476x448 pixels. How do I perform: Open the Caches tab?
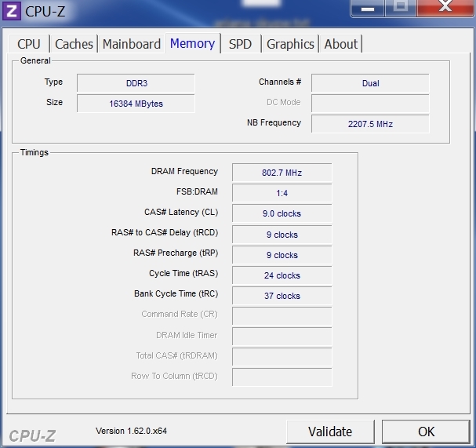pyautogui.click(x=74, y=44)
